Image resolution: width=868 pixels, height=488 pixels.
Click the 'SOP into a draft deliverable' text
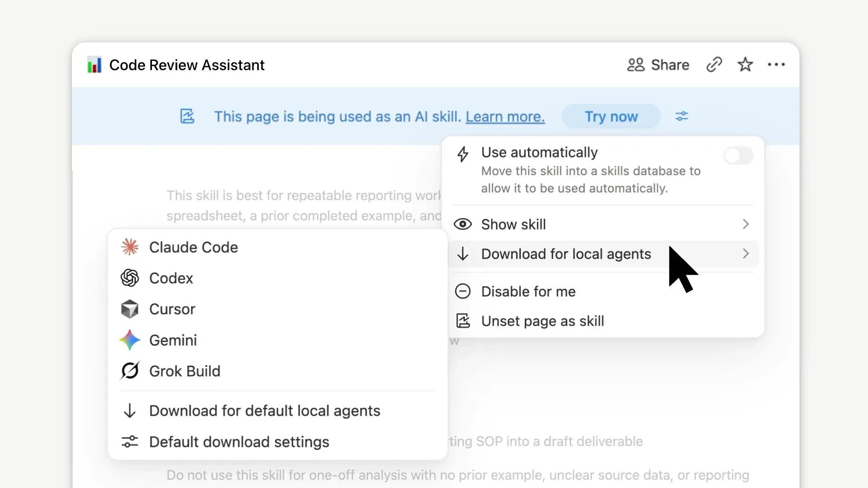point(559,441)
